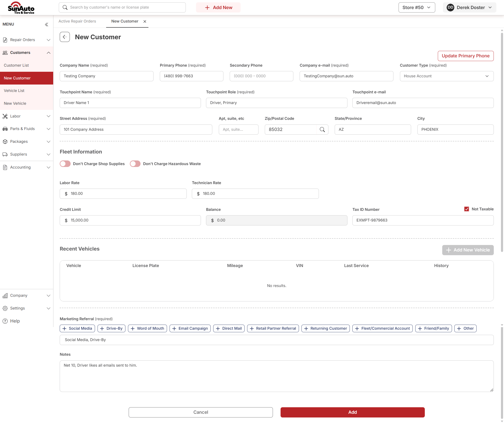Click into the Company Name field

point(107,76)
